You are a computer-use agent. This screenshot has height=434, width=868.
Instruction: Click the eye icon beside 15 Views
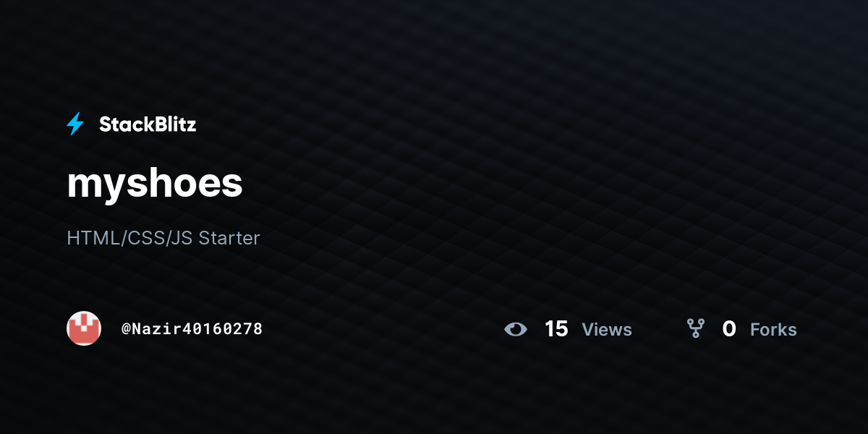[516, 330]
